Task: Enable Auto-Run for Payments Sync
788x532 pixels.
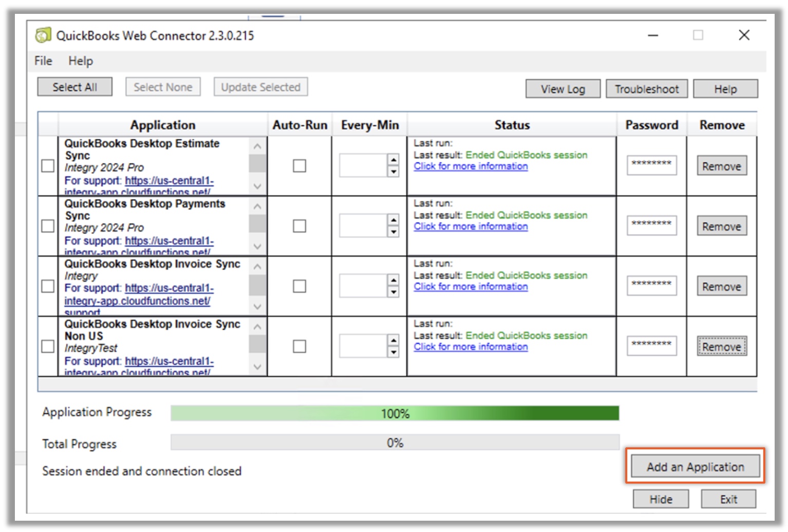Action: point(299,226)
